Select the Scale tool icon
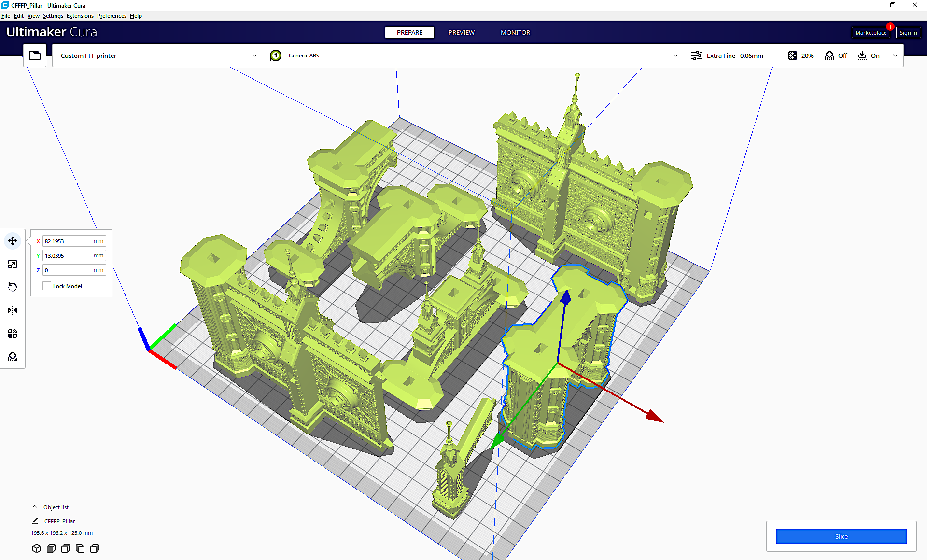The width and height of the screenshot is (927, 560). (x=13, y=264)
